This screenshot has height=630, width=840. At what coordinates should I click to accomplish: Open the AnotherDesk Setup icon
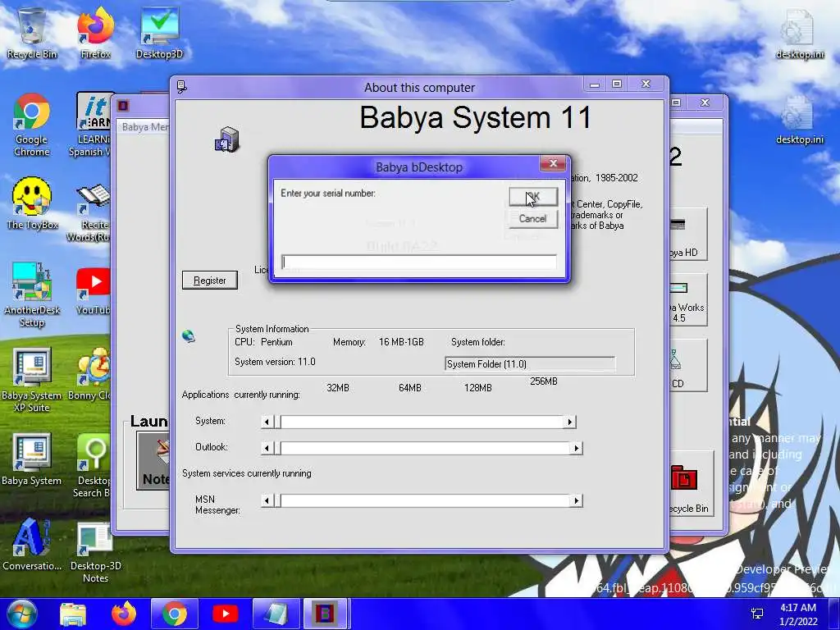32,294
